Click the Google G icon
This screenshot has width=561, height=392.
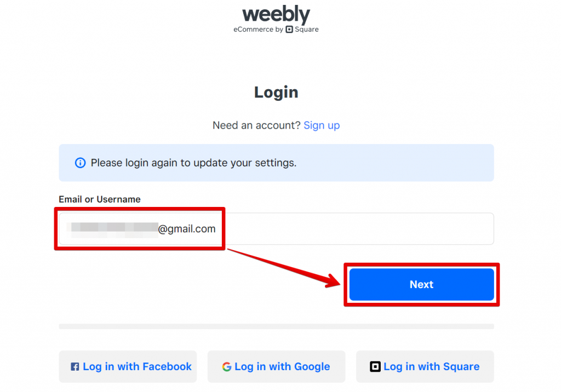tap(227, 366)
